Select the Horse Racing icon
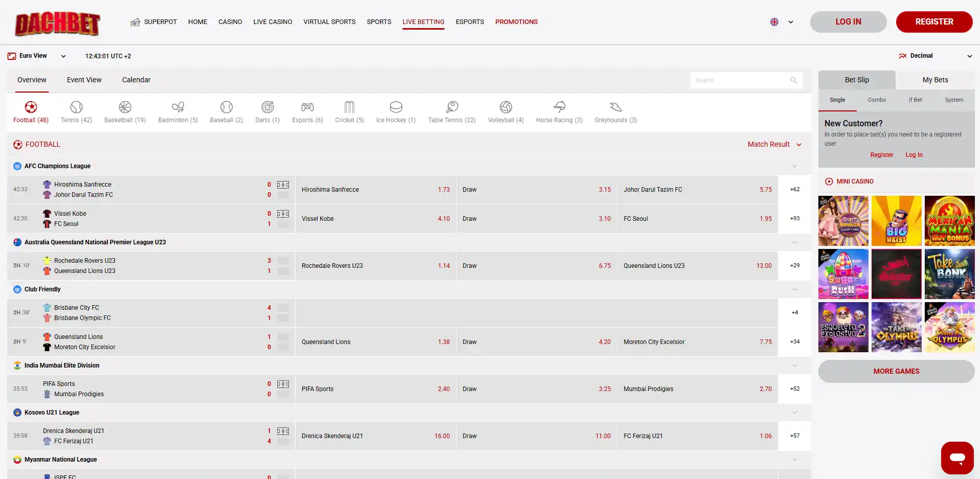980x479 pixels. tap(559, 107)
